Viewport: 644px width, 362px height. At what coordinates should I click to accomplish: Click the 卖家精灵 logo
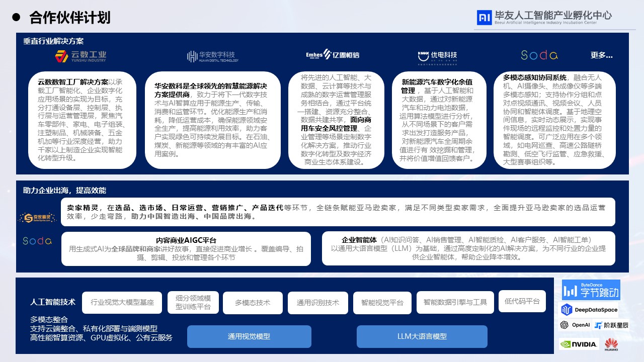[x=38, y=217]
